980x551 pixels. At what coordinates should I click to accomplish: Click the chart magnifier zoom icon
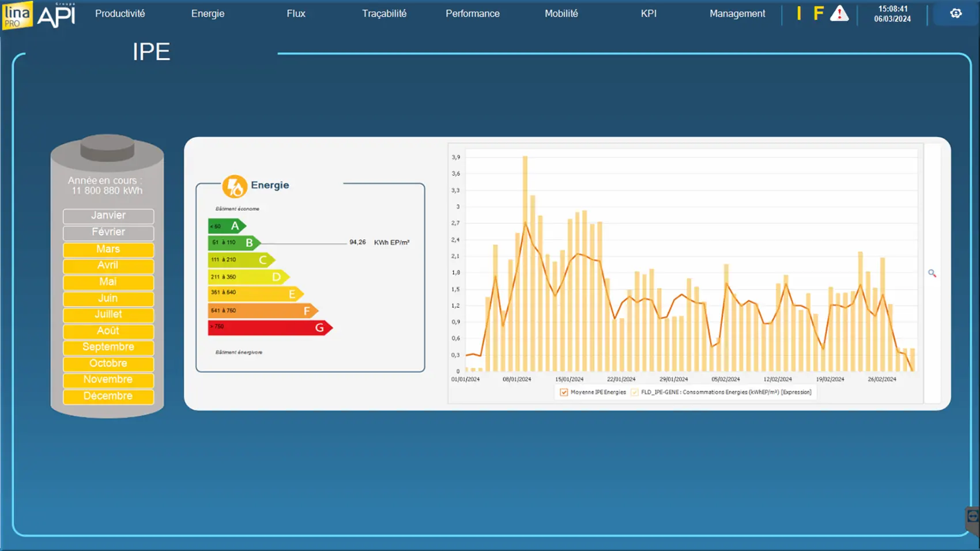[x=932, y=273]
